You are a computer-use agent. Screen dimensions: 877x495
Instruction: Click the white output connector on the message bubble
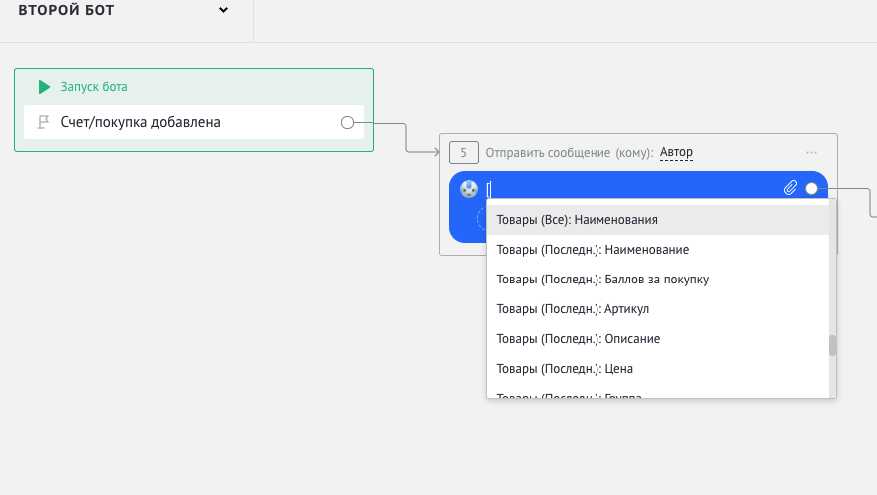[x=811, y=188]
